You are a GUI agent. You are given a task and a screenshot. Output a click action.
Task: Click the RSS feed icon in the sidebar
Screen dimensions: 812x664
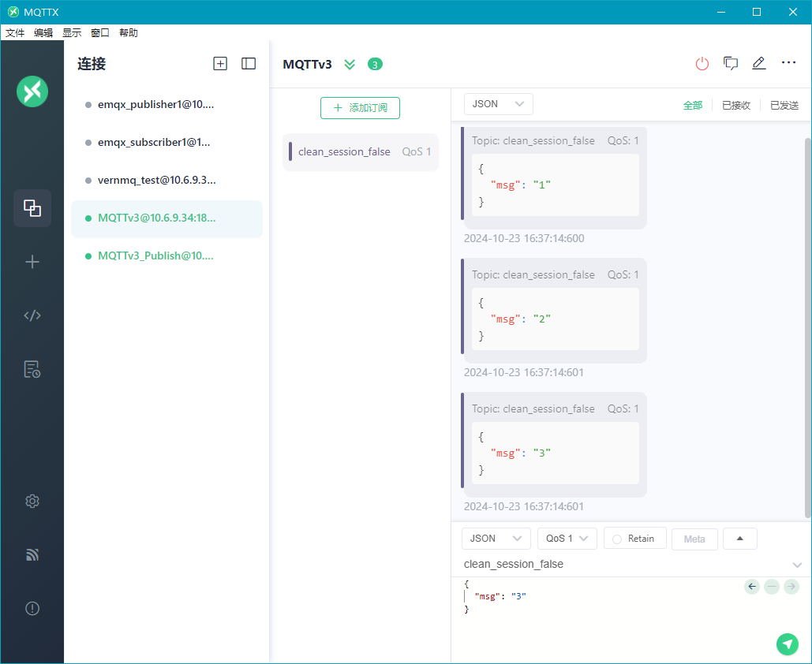point(32,555)
